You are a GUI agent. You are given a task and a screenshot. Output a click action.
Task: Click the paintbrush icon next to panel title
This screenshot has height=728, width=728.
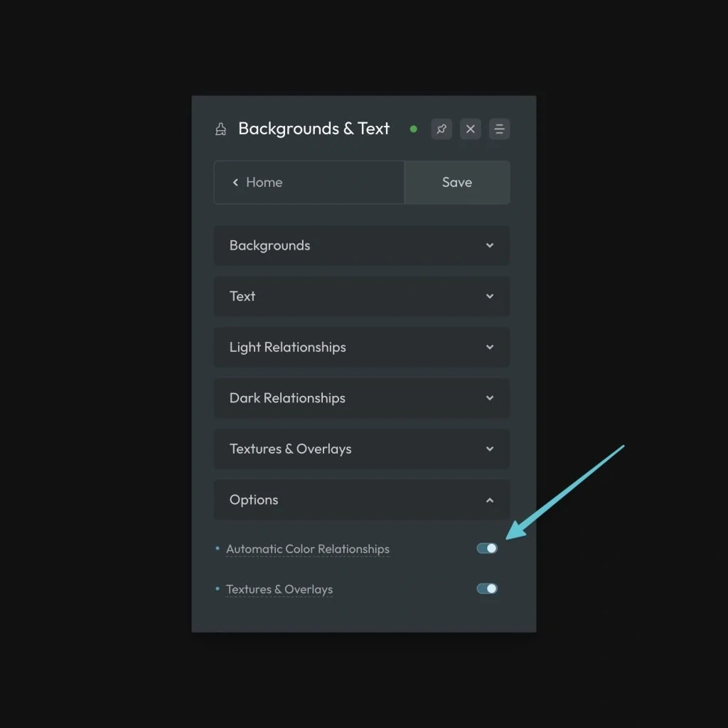pyautogui.click(x=220, y=129)
